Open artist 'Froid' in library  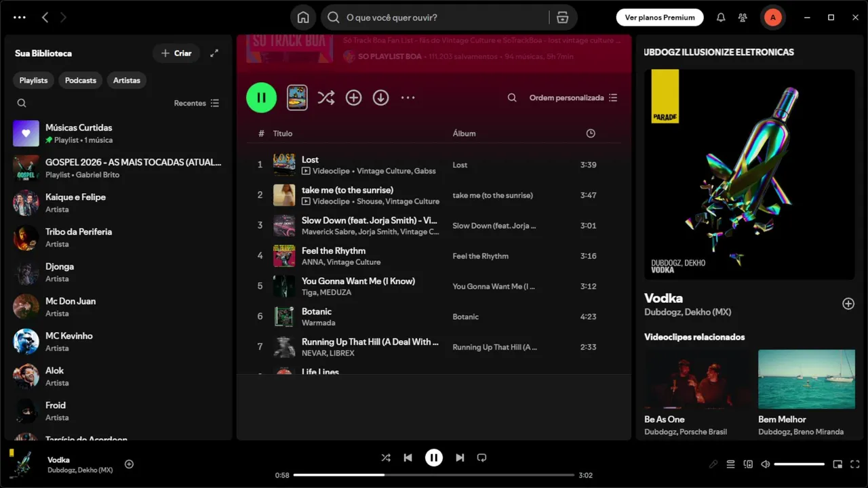click(119, 411)
